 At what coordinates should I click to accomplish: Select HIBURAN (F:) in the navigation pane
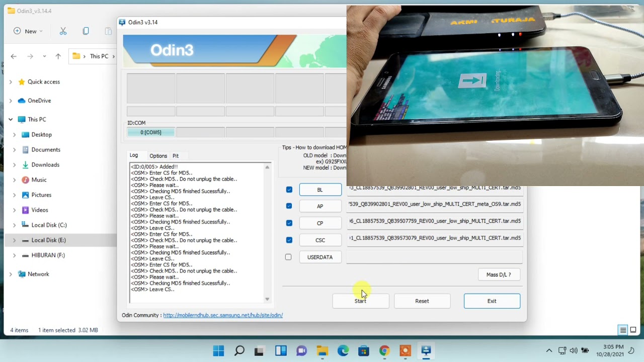pos(48,255)
